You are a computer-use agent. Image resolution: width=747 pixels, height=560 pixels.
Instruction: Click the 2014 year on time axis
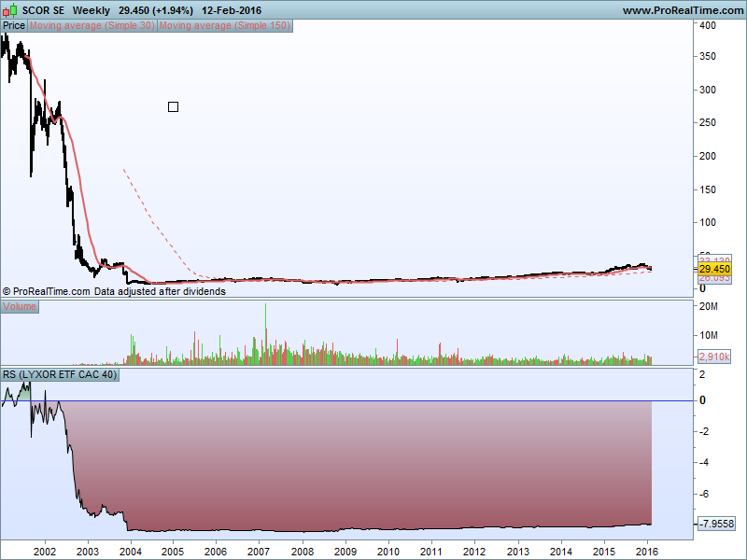click(561, 552)
